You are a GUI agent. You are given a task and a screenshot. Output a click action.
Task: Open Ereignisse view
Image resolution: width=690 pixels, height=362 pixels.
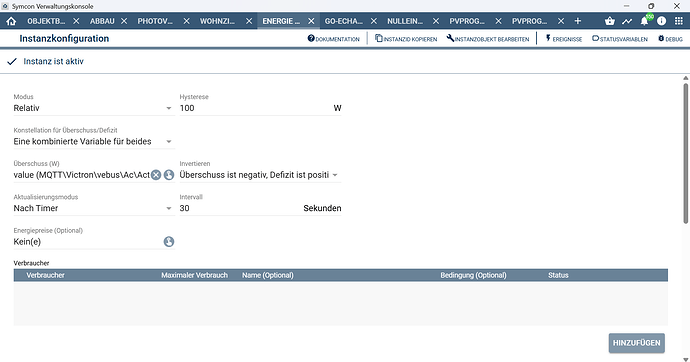click(564, 39)
